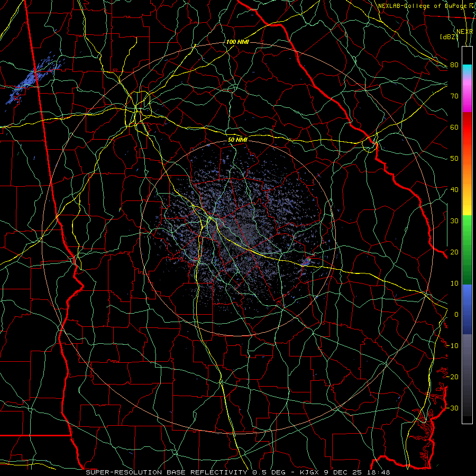Image resolution: width=476 pixels, height=476 pixels.
Task: Click the 60 value on the dBZ scale
Action: coord(454,127)
